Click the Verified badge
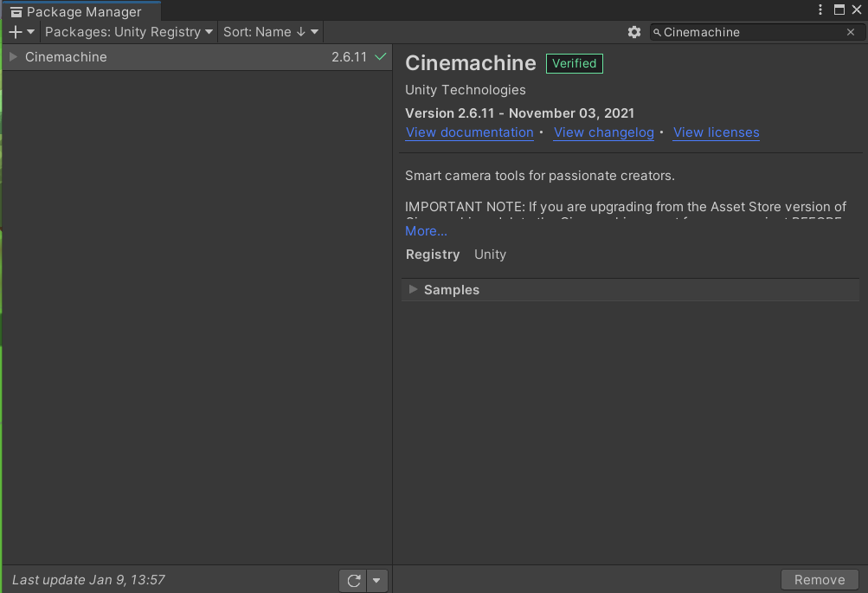This screenshot has width=868, height=593. coord(574,64)
